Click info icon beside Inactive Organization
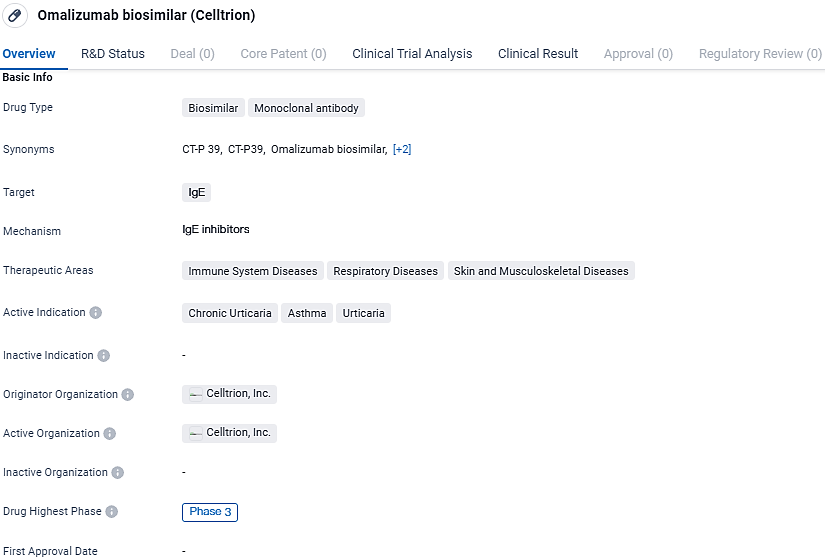This screenshot has width=825, height=560. pos(118,473)
